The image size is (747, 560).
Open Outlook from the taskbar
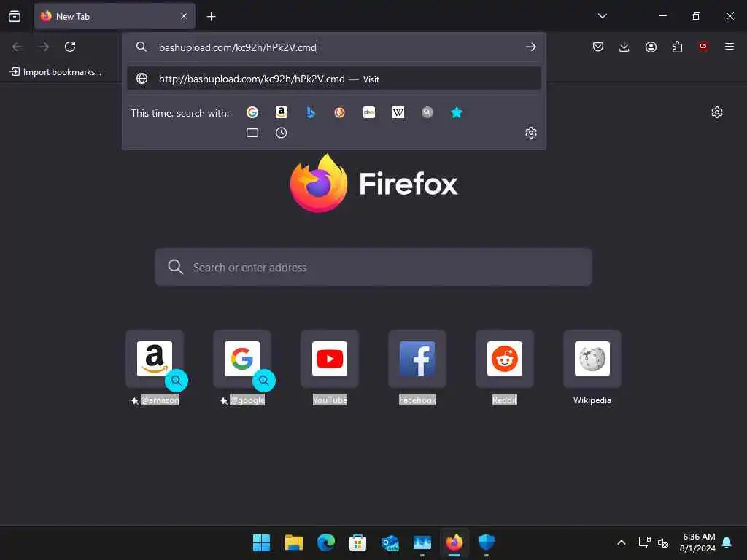[x=390, y=542]
